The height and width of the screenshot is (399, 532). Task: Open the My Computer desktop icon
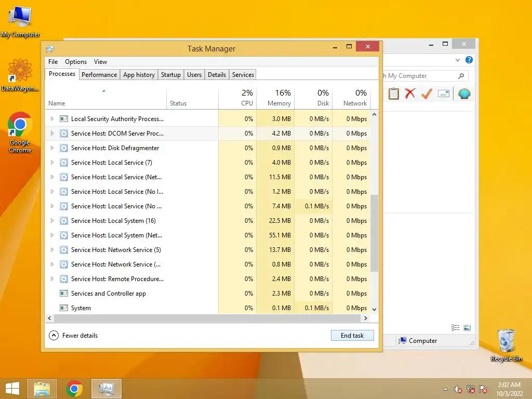pos(20,21)
